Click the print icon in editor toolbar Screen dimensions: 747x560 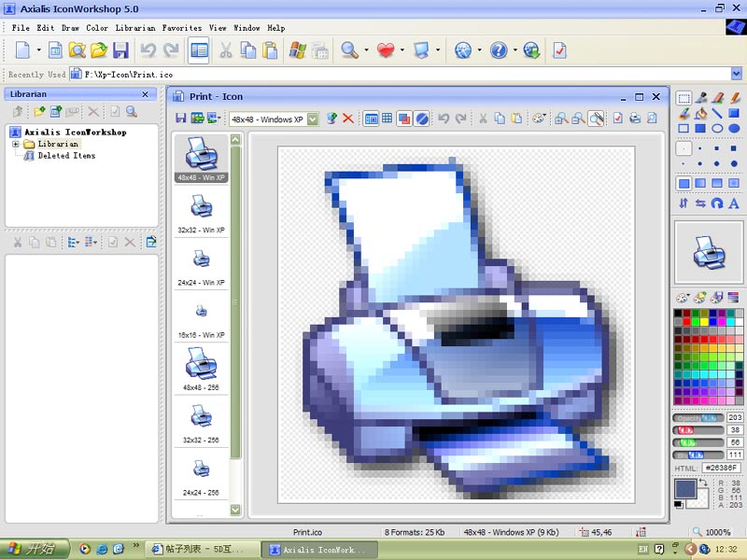(635, 119)
